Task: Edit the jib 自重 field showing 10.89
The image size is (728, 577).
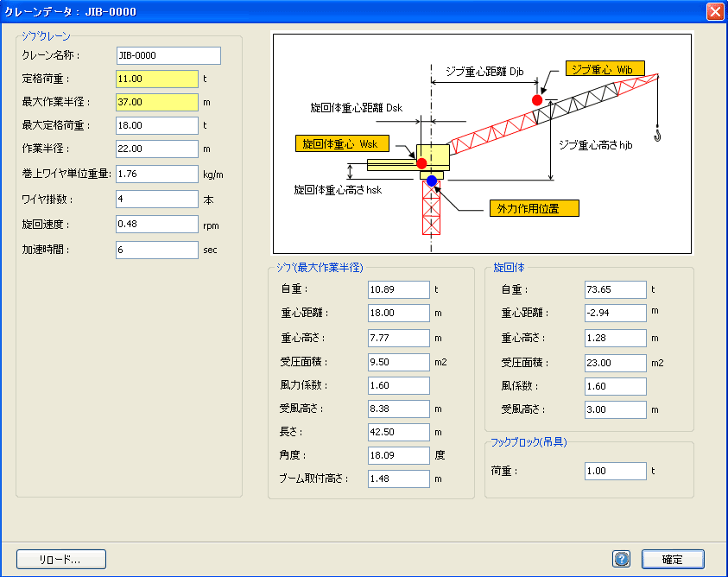Action: click(399, 289)
